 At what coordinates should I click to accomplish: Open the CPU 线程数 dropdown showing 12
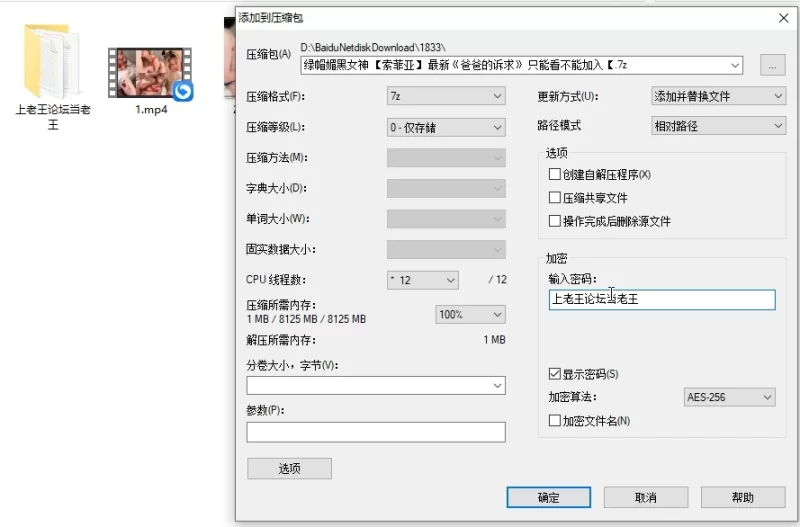[422, 280]
